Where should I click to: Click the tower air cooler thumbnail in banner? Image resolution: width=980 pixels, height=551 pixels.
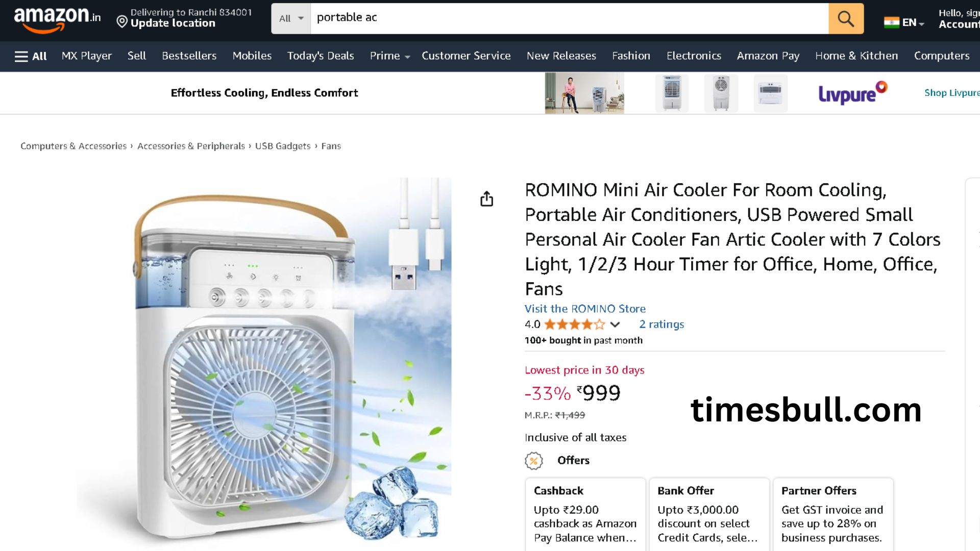671,93
